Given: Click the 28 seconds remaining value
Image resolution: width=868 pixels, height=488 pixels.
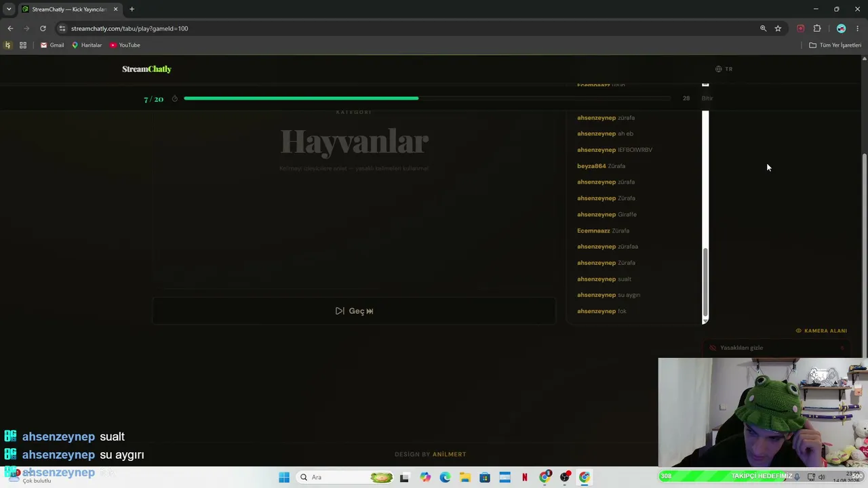Looking at the screenshot, I should click(x=686, y=98).
